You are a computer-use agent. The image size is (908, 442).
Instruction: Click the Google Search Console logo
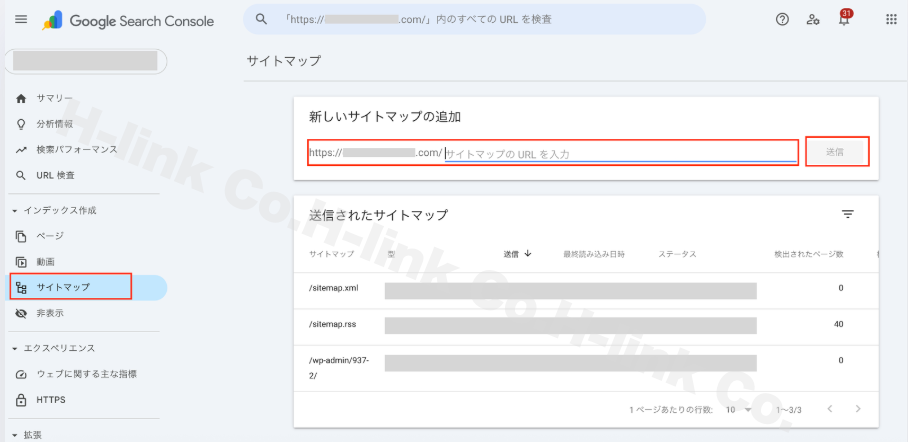click(128, 21)
